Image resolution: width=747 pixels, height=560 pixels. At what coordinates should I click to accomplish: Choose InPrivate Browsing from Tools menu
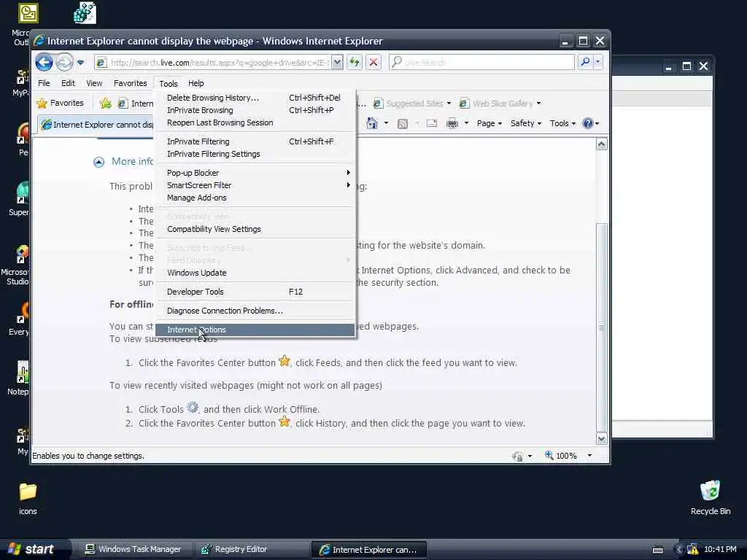click(255, 110)
